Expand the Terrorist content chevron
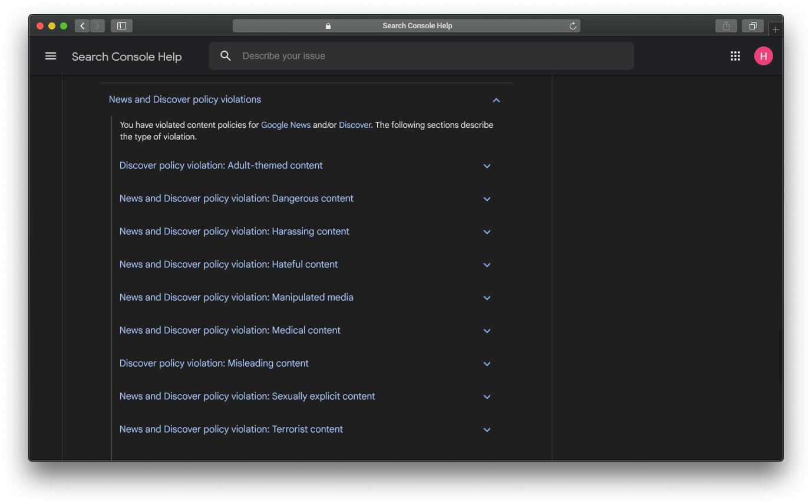 (x=487, y=430)
